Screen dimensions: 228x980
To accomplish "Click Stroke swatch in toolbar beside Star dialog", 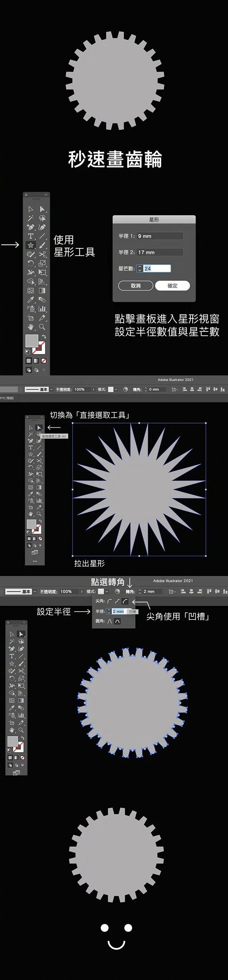I will click(x=39, y=347).
